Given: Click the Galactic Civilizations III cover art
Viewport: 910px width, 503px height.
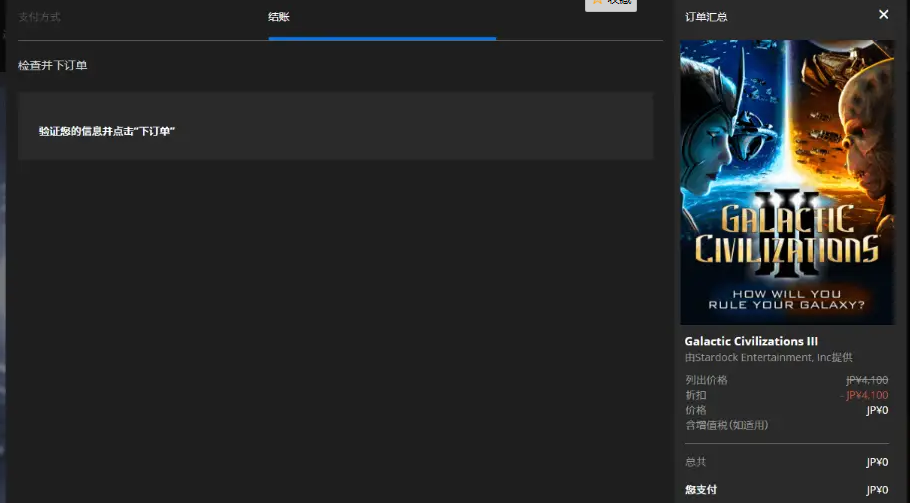Looking at the screenshot, I should click(787, 182).
